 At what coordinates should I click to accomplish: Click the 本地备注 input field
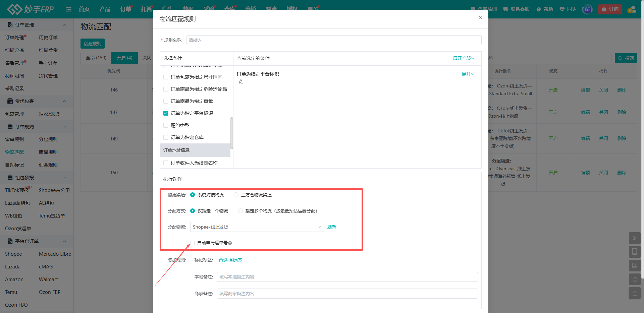click(x=347, y=277)
